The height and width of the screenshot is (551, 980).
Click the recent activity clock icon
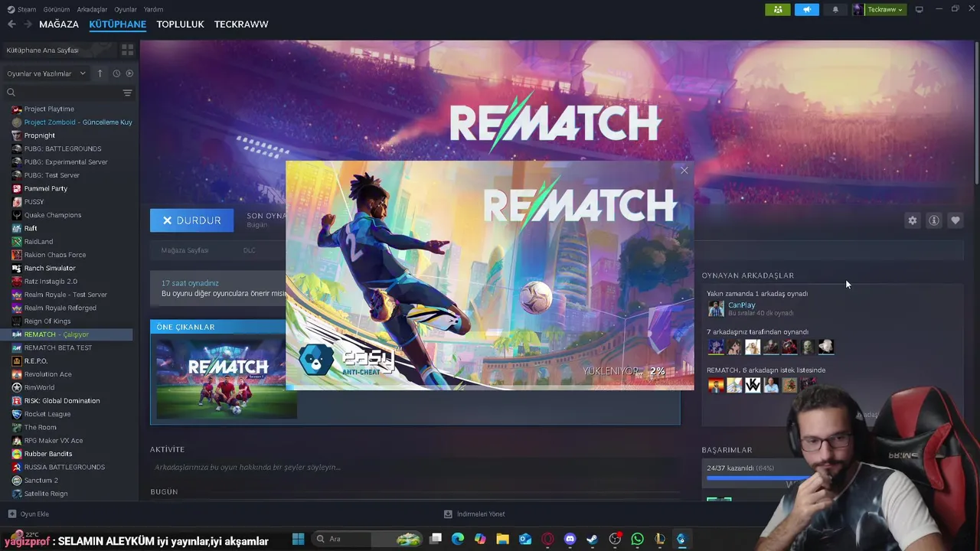pos(116,73)
